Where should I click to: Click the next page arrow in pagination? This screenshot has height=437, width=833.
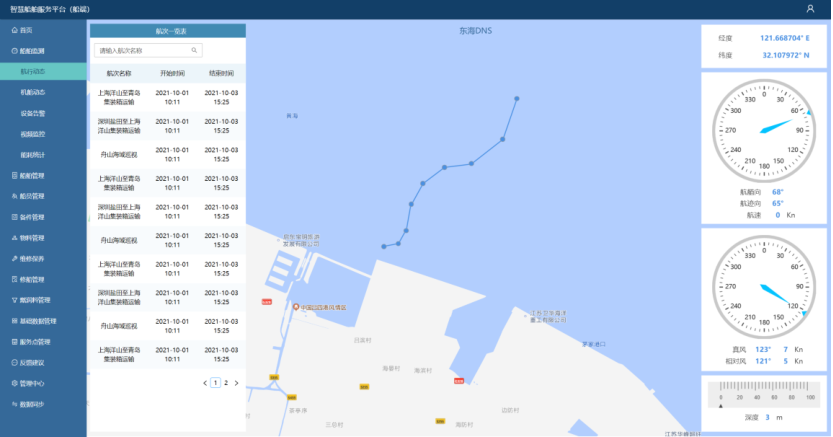click(236, 383)
